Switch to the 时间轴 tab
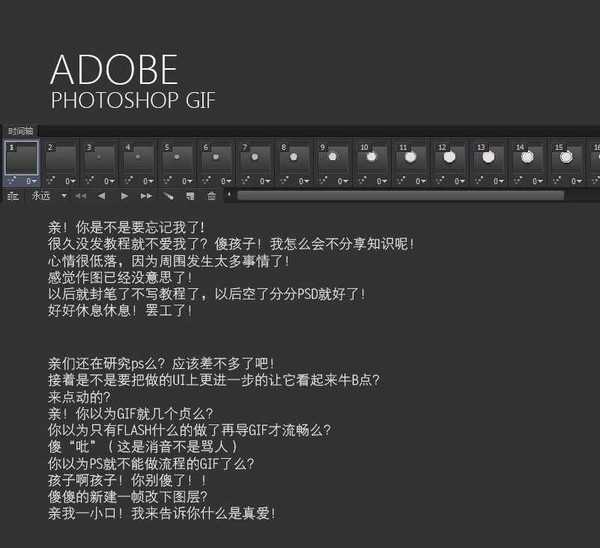The height and width of the screenshot is (548, 600). point(20,131)
